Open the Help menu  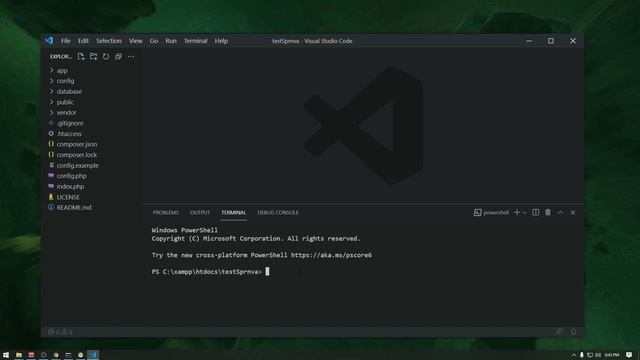[x=221, y=41]
